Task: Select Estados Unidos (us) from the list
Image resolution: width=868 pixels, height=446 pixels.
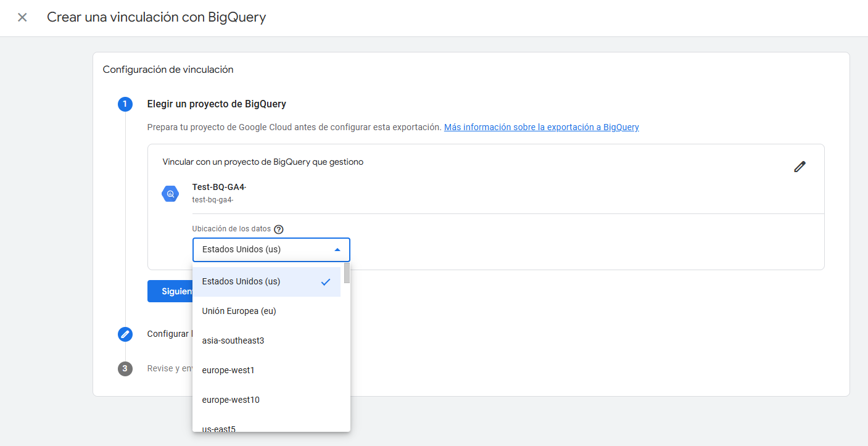Action: 242,282
